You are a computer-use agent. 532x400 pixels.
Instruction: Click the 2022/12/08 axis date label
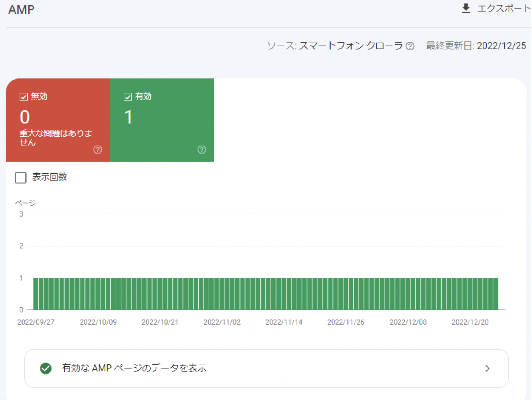pos(408,322)
